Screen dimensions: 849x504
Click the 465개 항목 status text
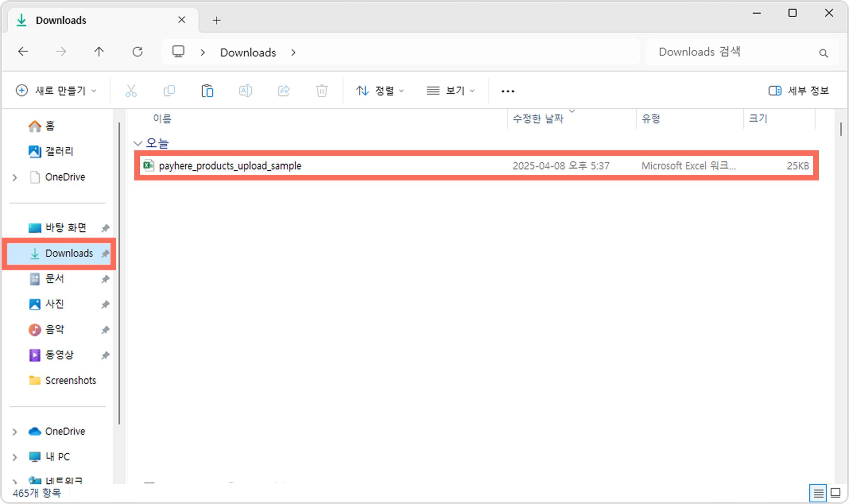click(x=36, y=493)
